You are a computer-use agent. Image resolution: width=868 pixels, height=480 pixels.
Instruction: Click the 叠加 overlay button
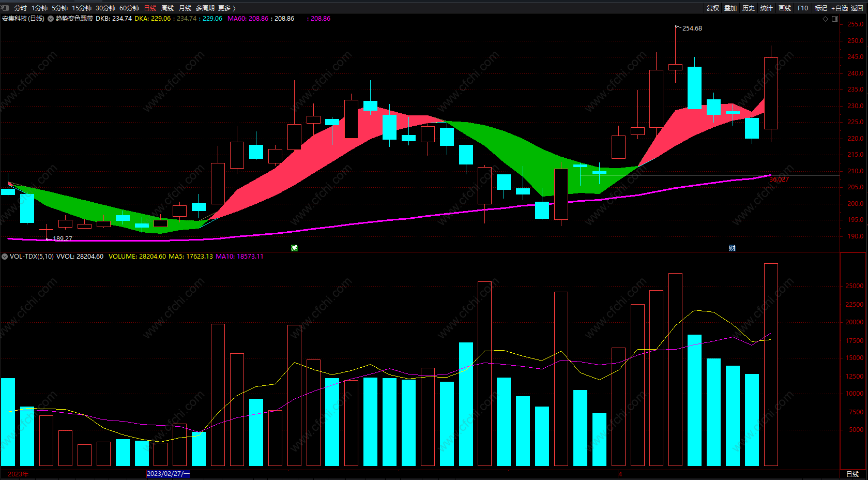pyautogui.click(x=730, y=8)
